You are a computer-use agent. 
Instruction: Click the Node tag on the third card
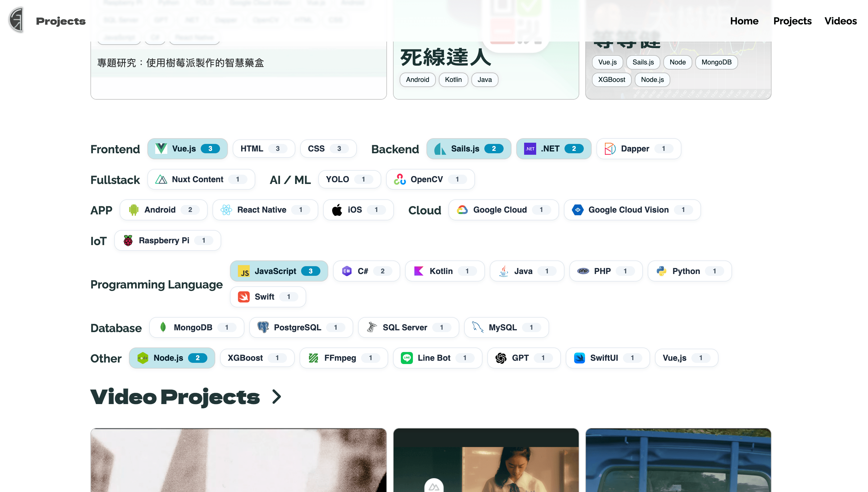coord(678,62)
